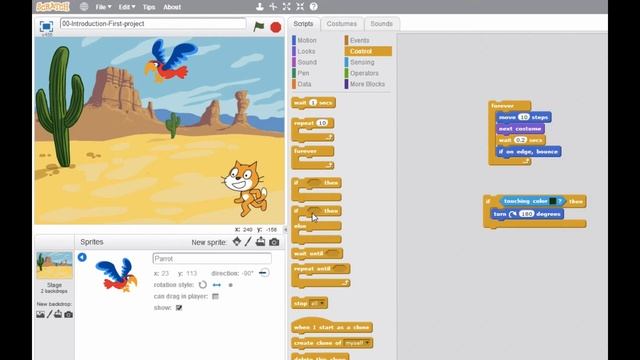
Task: Take new backdrop from camera
Action: [69, 314]
